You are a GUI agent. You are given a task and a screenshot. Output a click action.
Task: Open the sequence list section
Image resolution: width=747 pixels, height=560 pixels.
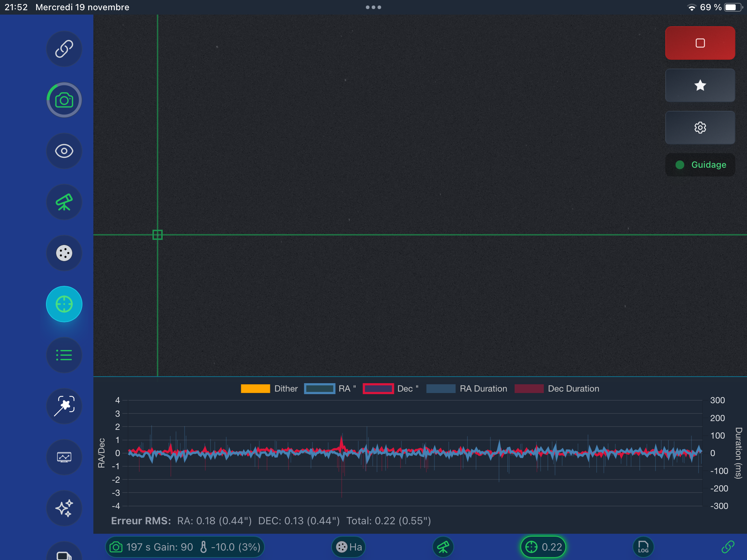pos(64,355)
